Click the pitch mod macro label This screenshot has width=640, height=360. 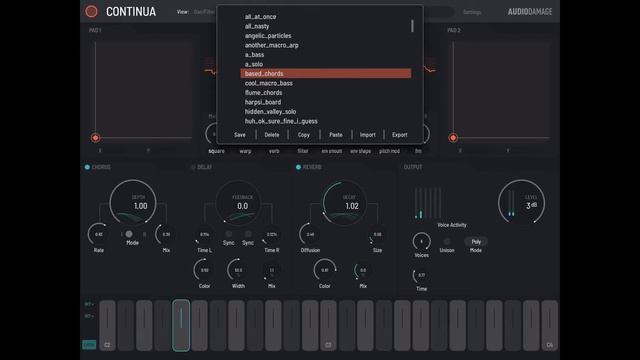point(389,151)
